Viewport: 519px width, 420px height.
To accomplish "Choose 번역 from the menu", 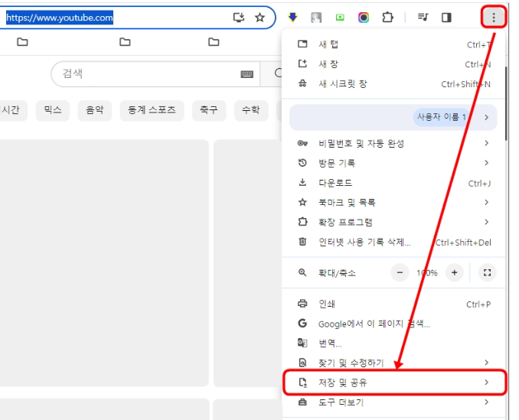I will click(x=393, y=343).
